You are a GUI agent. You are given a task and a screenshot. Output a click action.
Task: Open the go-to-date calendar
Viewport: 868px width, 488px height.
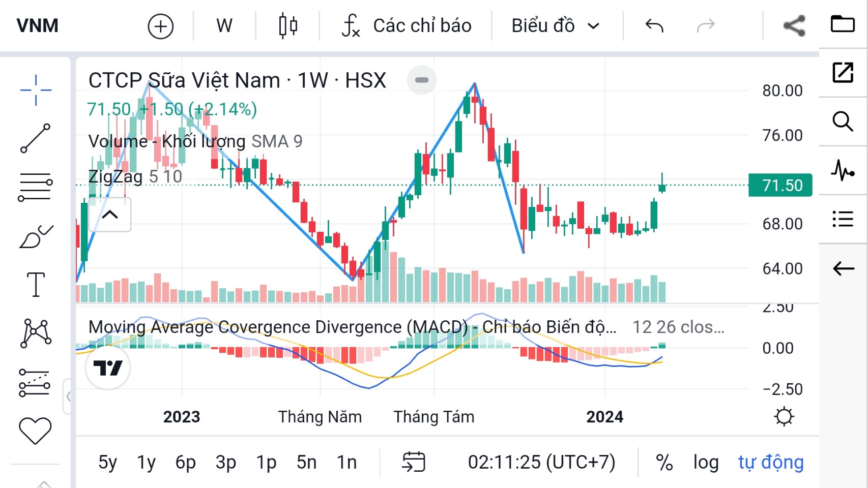point(413,462)
